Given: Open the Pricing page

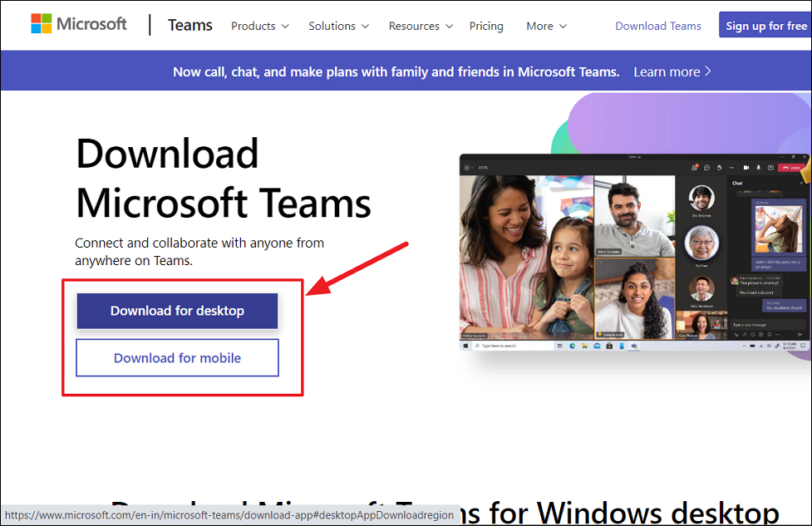Looking at the screenshot, I should coord(486,26).
